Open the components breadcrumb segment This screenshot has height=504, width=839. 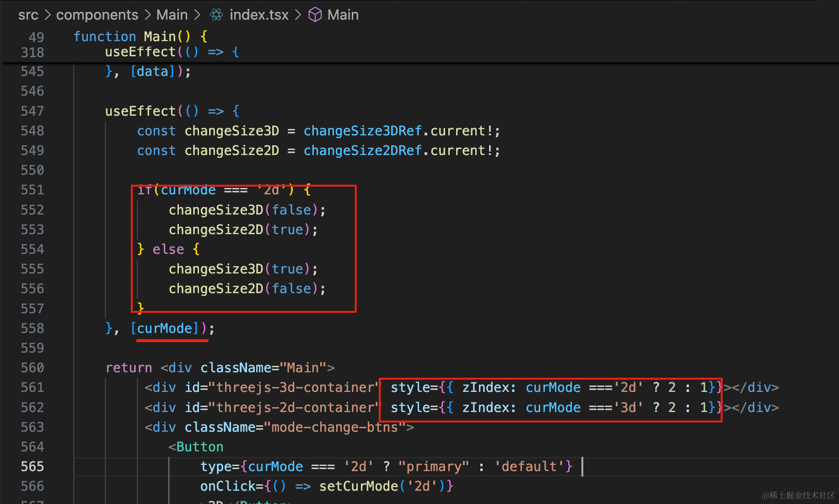point(97,15)
